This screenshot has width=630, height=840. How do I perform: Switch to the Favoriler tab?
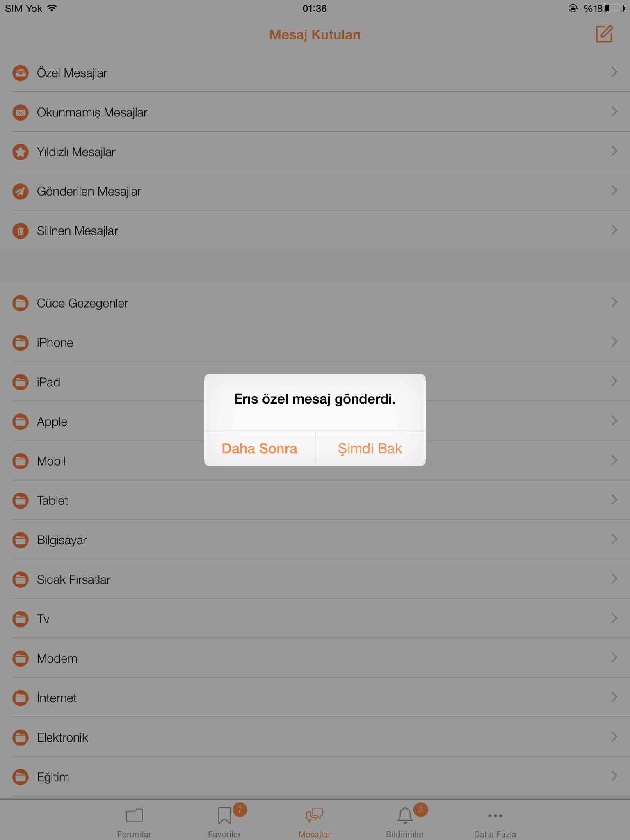(224, 822)
